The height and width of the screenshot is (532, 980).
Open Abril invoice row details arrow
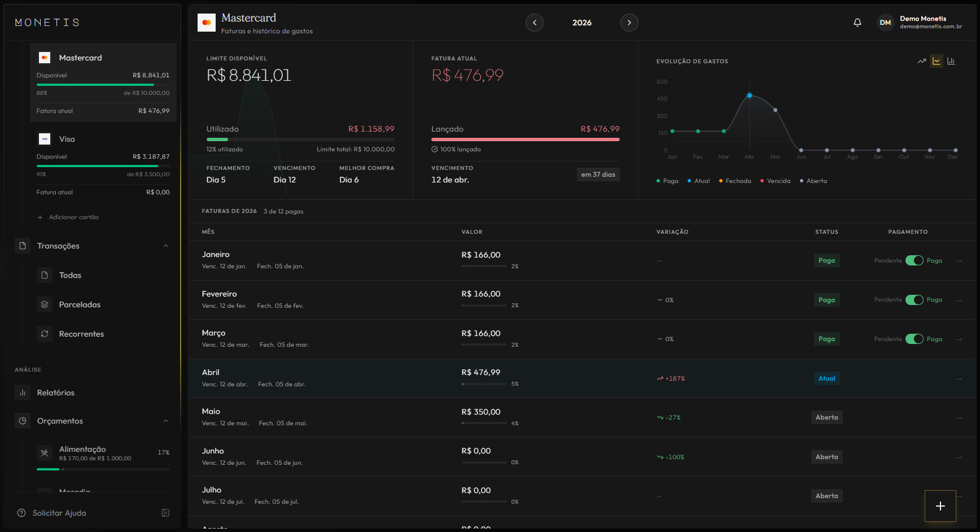coord(959,378)
